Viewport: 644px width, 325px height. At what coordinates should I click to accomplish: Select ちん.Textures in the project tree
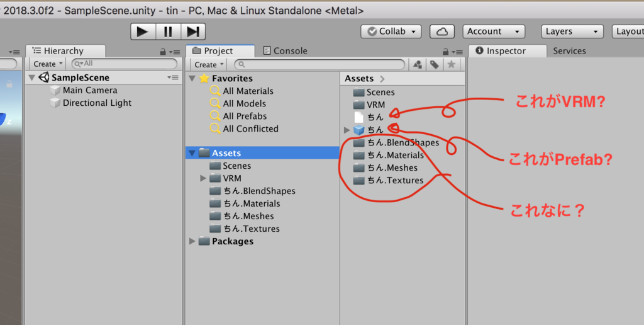point(251,229)
